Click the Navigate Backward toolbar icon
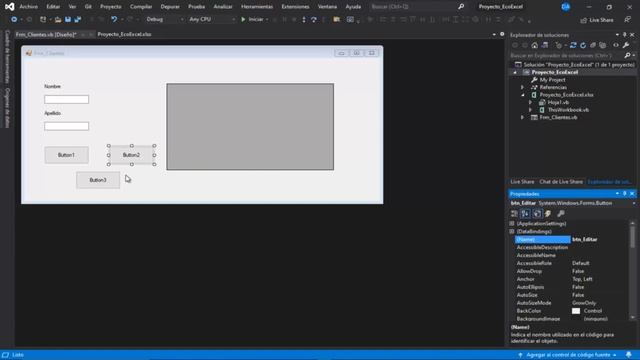 [14, 20]
